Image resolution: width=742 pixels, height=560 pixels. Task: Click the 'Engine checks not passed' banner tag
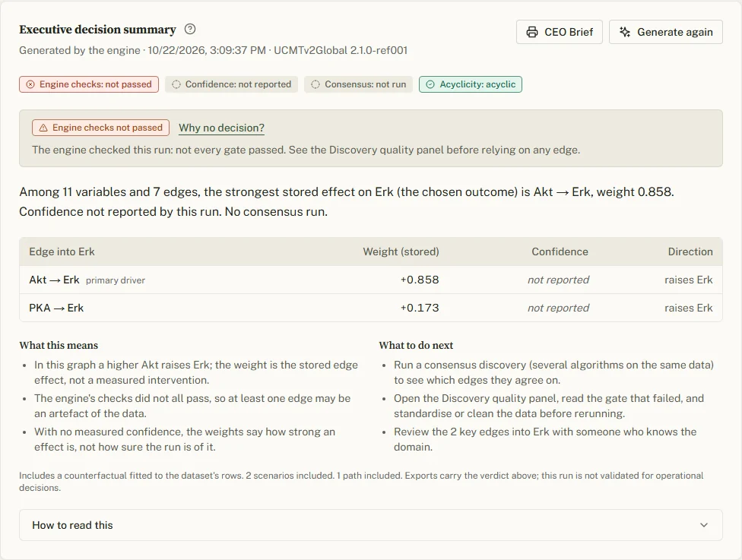point(101,128)
